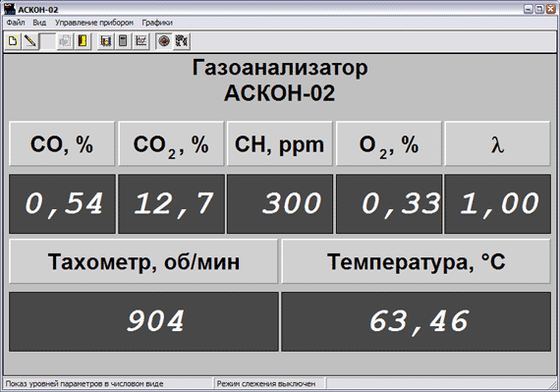Click the yellow door exit icon
560x392 pixels.
click(x=83, y=41)
